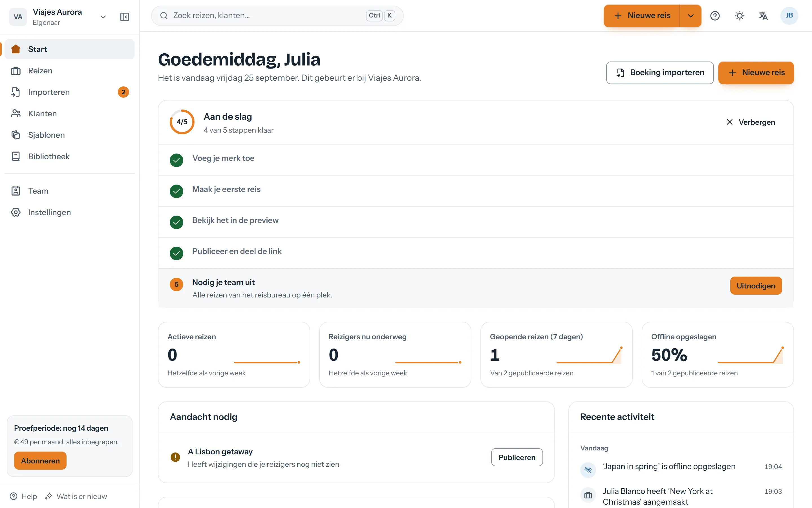Open the Actieve reizen stat card
The height and width of the screenshot is (508, 812).
coord(234,355)
